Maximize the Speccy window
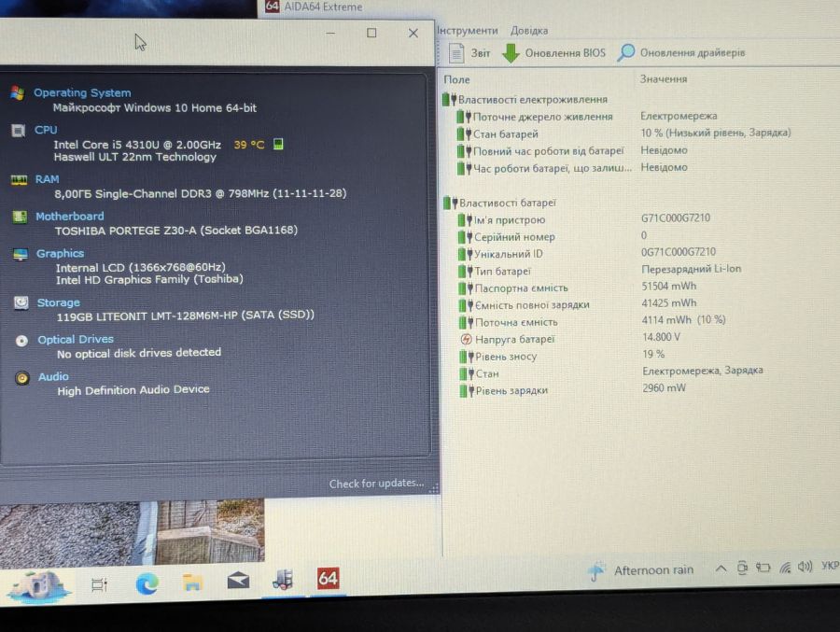Viewport: 840px width, 632px height. click(371, 33)
